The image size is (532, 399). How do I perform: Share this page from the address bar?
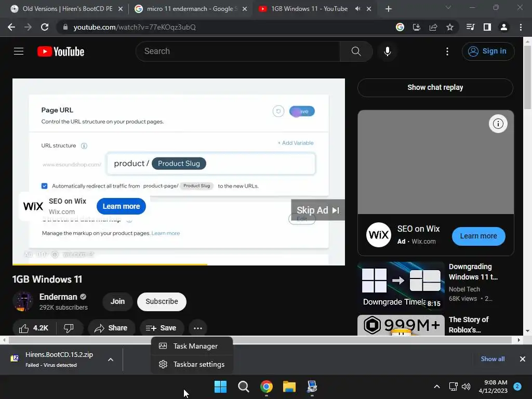433,27
